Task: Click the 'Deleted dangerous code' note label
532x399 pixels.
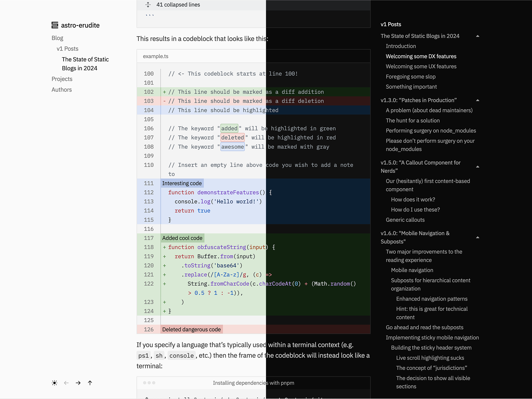Action: [x=191, y=330]
